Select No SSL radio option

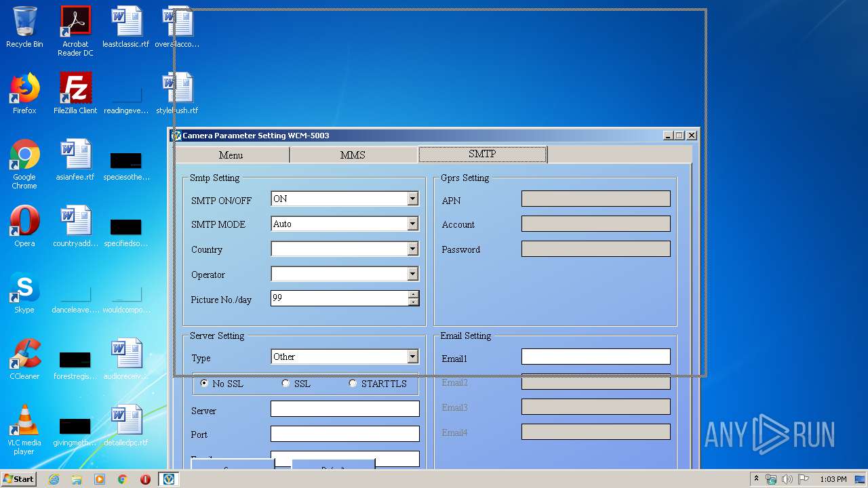coord(204,383)
